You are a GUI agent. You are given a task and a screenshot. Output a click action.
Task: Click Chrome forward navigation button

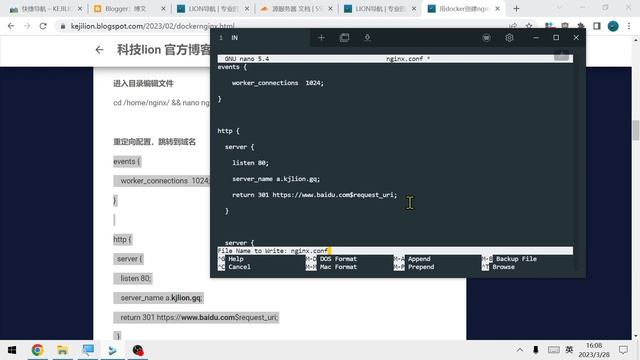pos(27,26)
